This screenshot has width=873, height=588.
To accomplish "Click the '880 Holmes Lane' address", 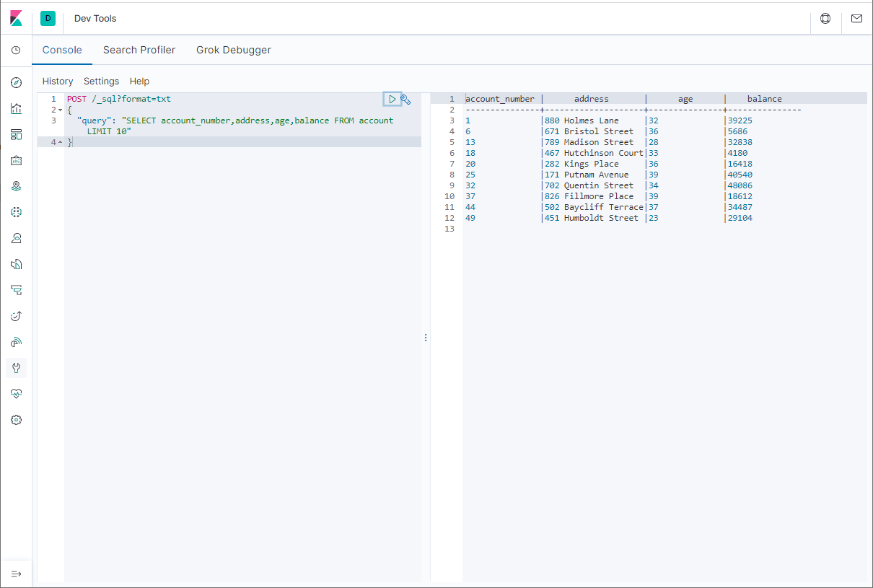I will pyautogui.click(x=582, y=120).
